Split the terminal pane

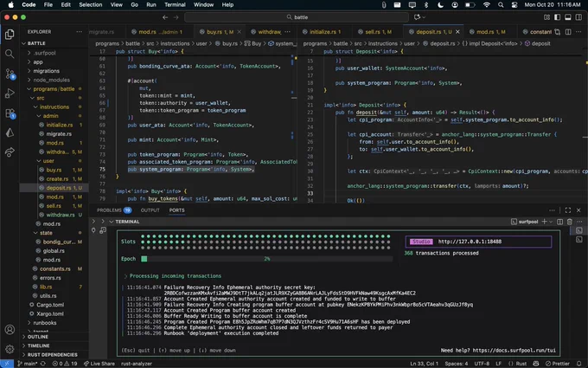tap(559, 222)
